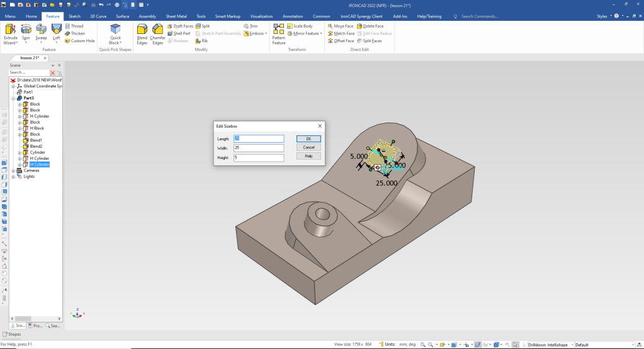The height and width of the screenshot is (349, 644).
Task: Click the Width input field
Action: click(258, 148)
